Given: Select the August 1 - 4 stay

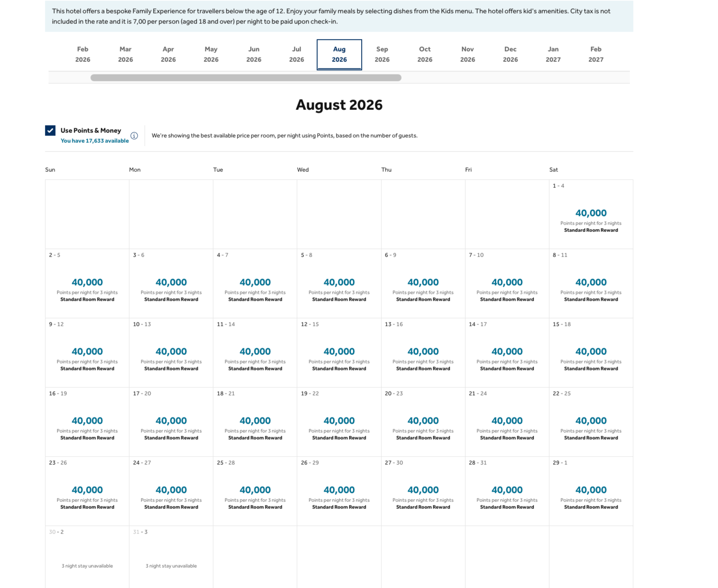Looking at the screenshot, I should [591, 214].
